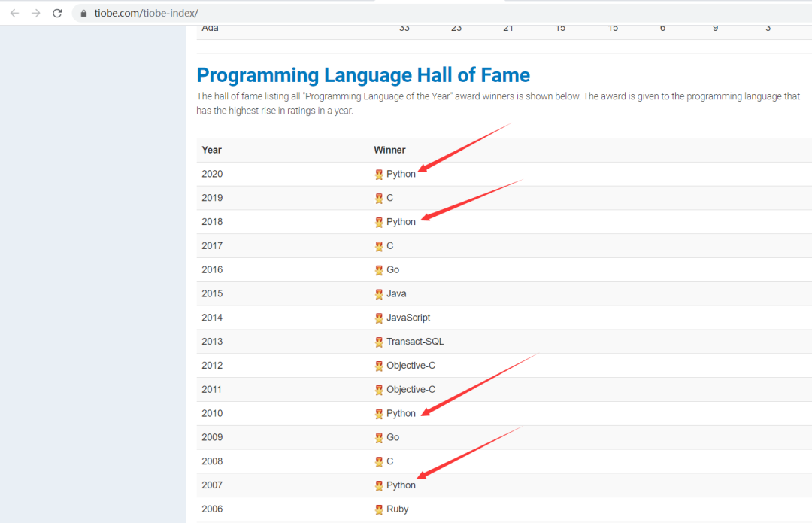This screenshot has height=523, width=812.
Task: Click the year 2017 cell
Action: coord(212,245)
